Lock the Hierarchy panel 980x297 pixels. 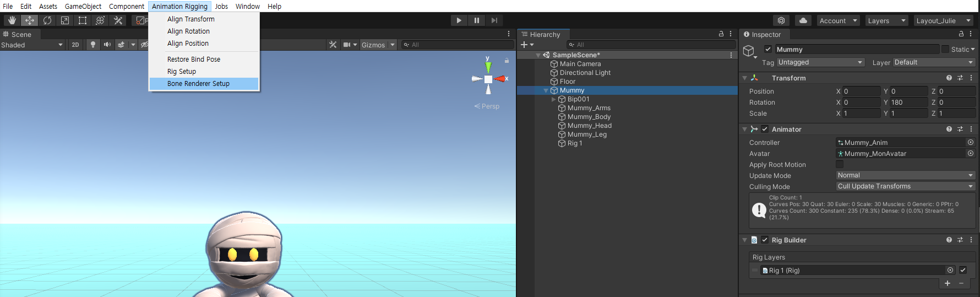click(721, 34)
